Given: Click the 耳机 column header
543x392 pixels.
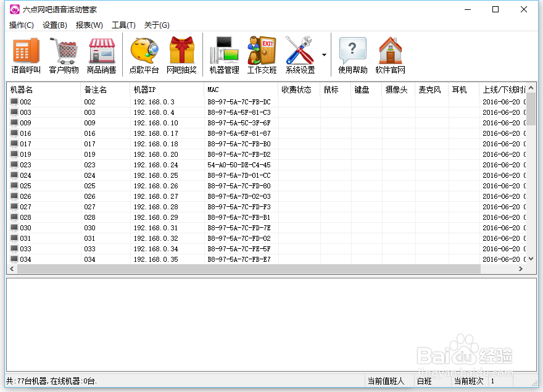Looking at the screenshot, I should (x=464, y=90).
